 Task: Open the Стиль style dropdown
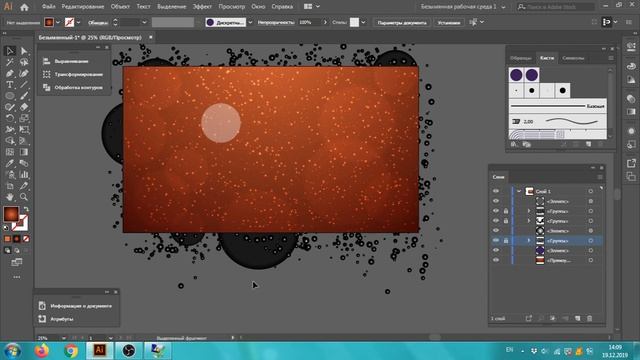[363, 22]
